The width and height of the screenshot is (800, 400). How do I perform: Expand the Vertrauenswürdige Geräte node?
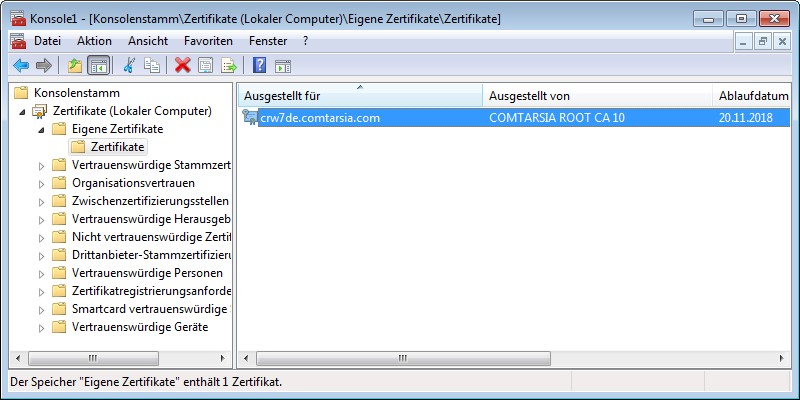(x=42, y=328)
